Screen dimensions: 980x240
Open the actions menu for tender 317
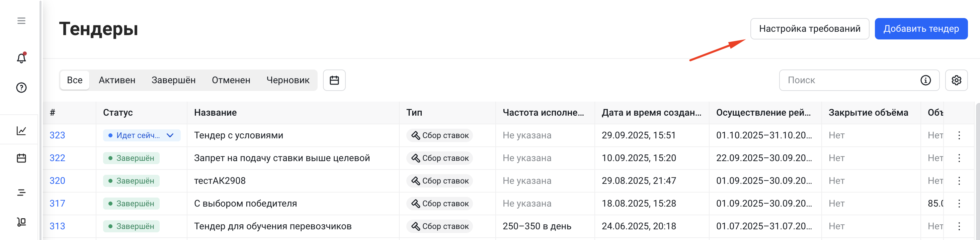[x=959, y=204]
